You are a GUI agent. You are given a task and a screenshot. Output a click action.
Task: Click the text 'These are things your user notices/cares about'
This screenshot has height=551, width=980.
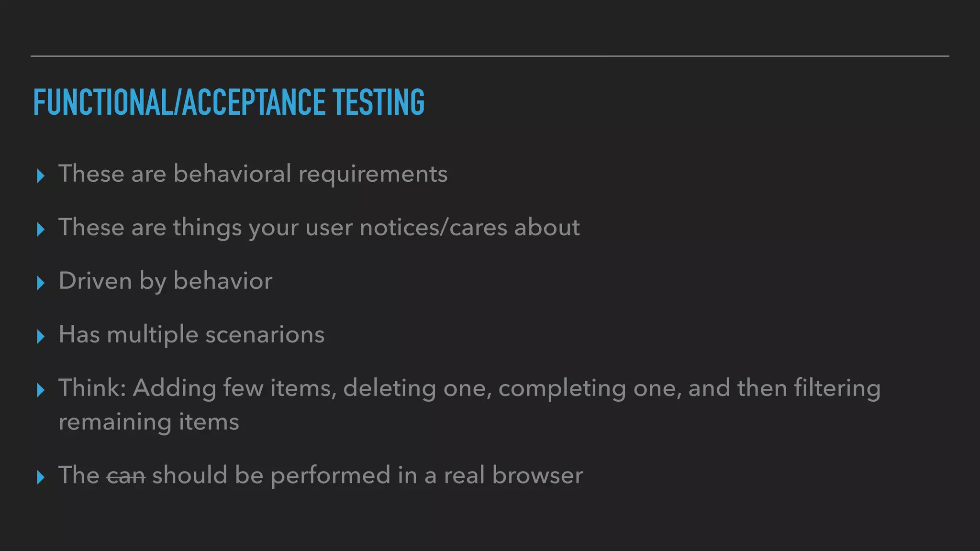click(x=319, y=227)
